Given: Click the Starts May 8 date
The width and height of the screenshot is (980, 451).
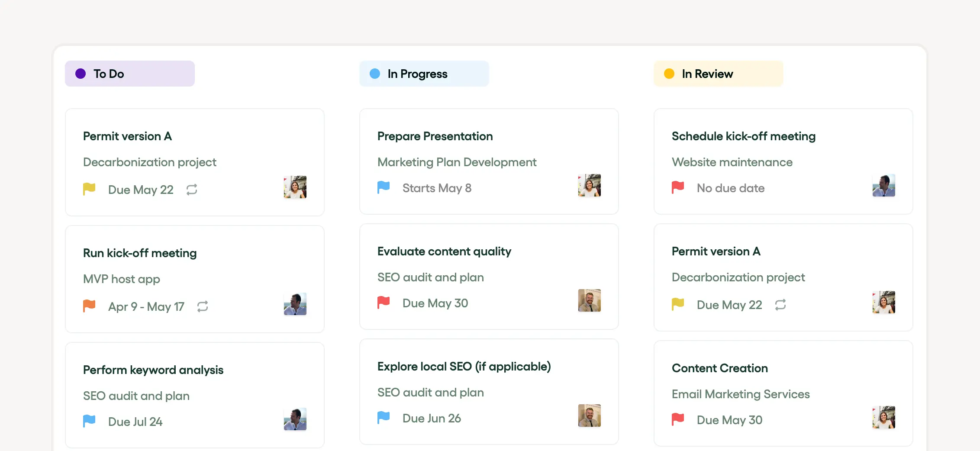Looking at the screenshot, I should 437,188.
